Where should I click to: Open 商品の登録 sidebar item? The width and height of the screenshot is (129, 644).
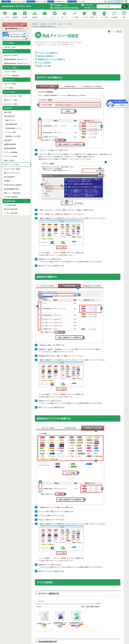point(17,112)
